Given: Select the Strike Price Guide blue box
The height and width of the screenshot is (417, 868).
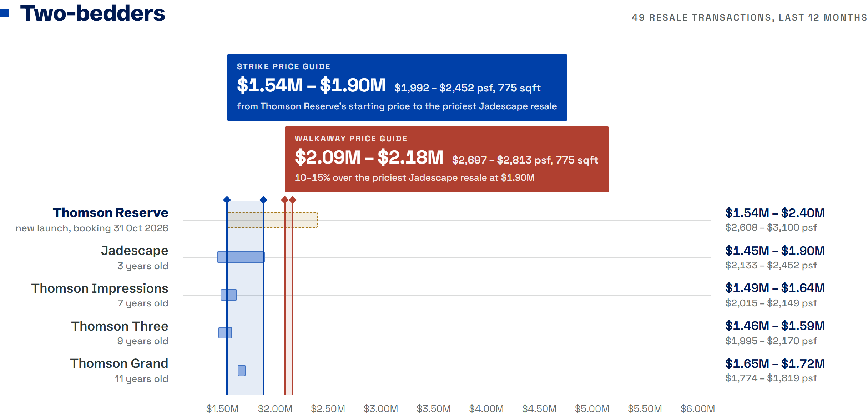Looking at the screenshot, I should pos(397,87).
